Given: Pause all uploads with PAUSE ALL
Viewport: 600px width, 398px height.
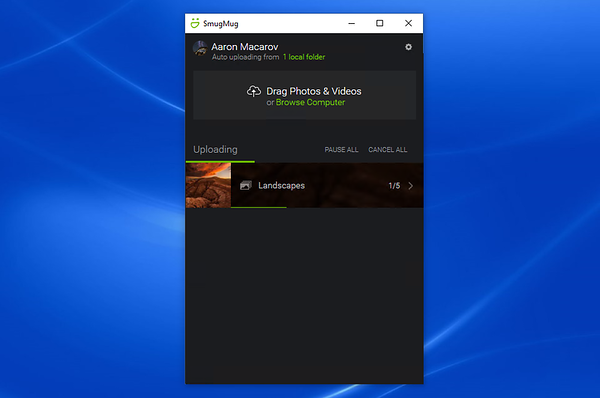Looking at the screenshot, I should click(341, 150).
